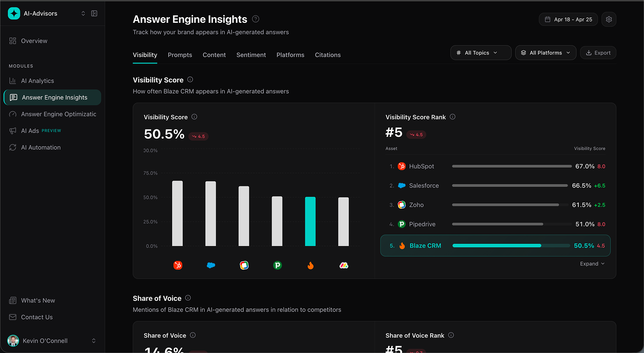Image resolution: width=644 pixels, height=353 pixels.
Task: Open the Apr 18 - Apr 25 date picker
Action: tap(568, 19)
